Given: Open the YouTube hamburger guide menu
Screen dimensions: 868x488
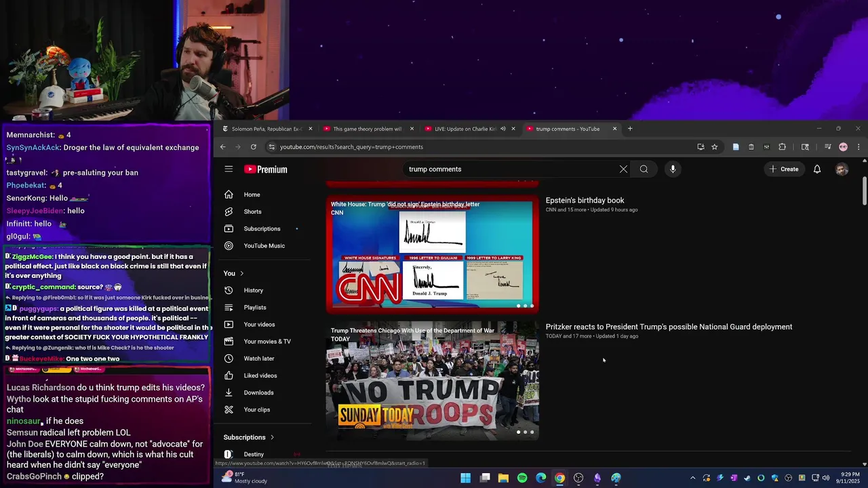Looking at the screenshot, I should tap(229, 169).
